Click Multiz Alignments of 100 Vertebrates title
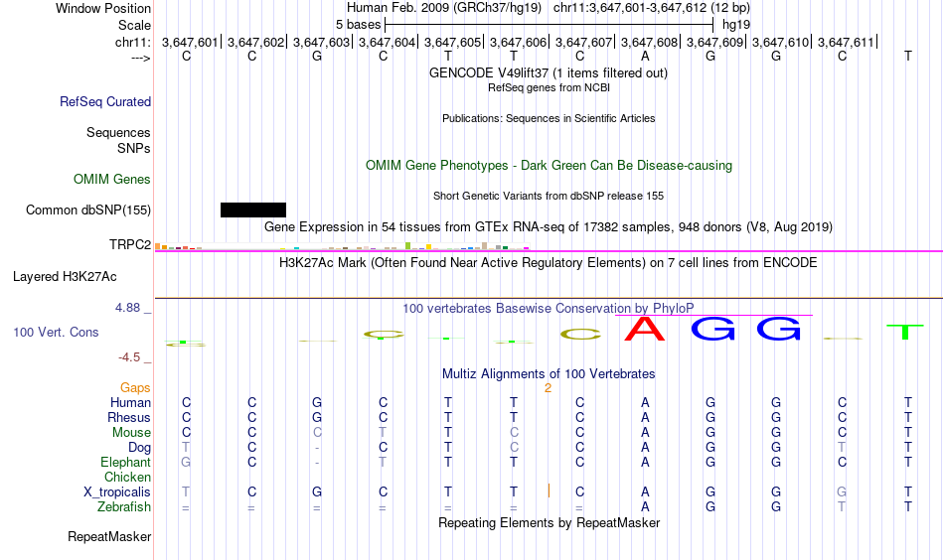The width and height of the screenshot is (944, 560). click(x=549, y=373)
